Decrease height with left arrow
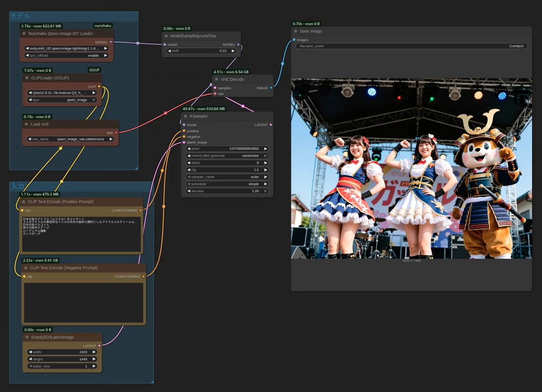 pyautogui.click(x=30, y=359)
